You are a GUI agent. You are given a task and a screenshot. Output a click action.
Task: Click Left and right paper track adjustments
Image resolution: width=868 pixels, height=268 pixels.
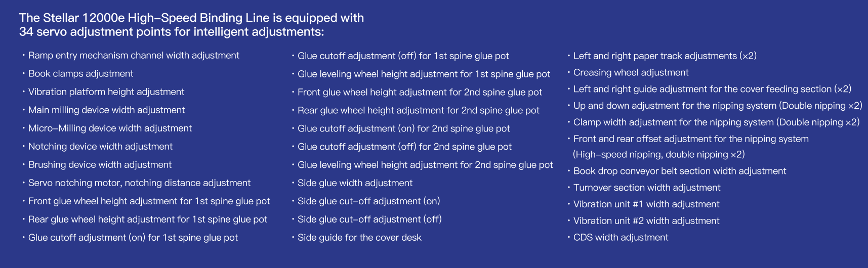pos(665,56)
